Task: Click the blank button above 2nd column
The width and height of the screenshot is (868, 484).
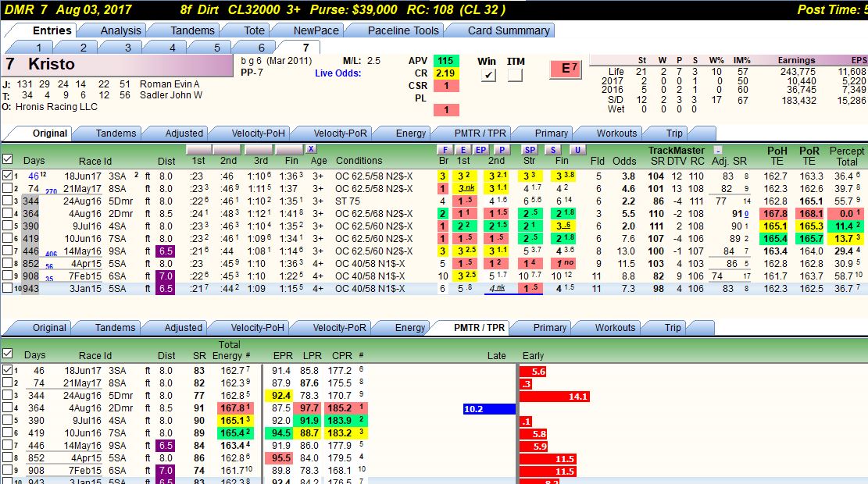Action: 227,150
